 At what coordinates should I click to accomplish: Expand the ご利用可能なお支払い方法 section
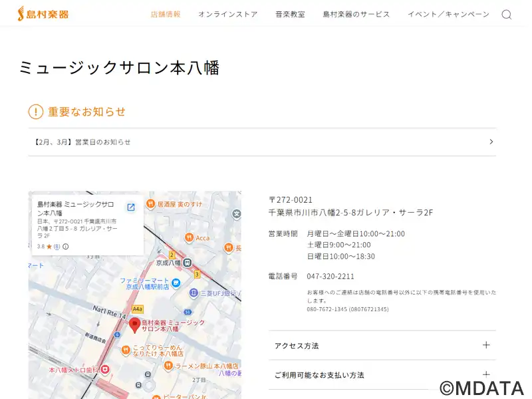[x=382, y=375]
